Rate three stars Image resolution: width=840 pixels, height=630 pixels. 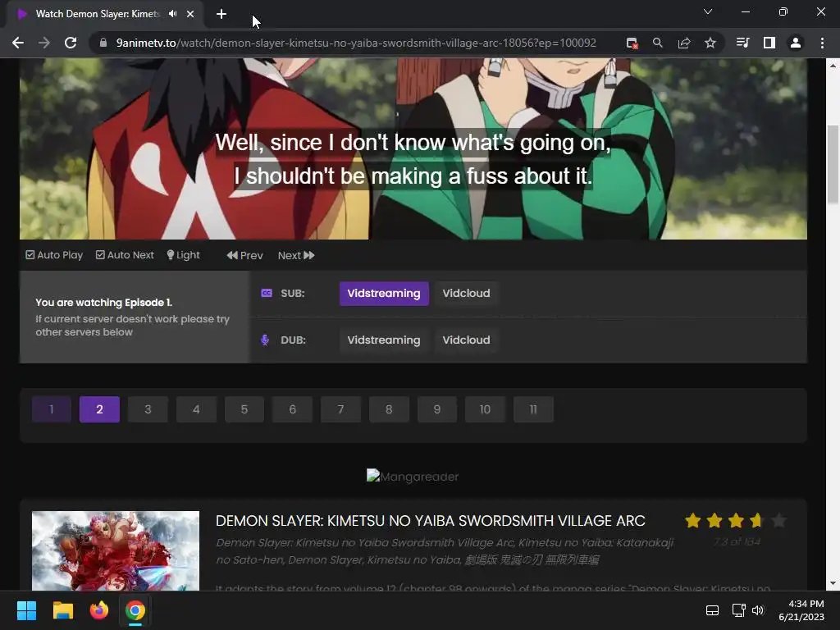pos(736,520)
